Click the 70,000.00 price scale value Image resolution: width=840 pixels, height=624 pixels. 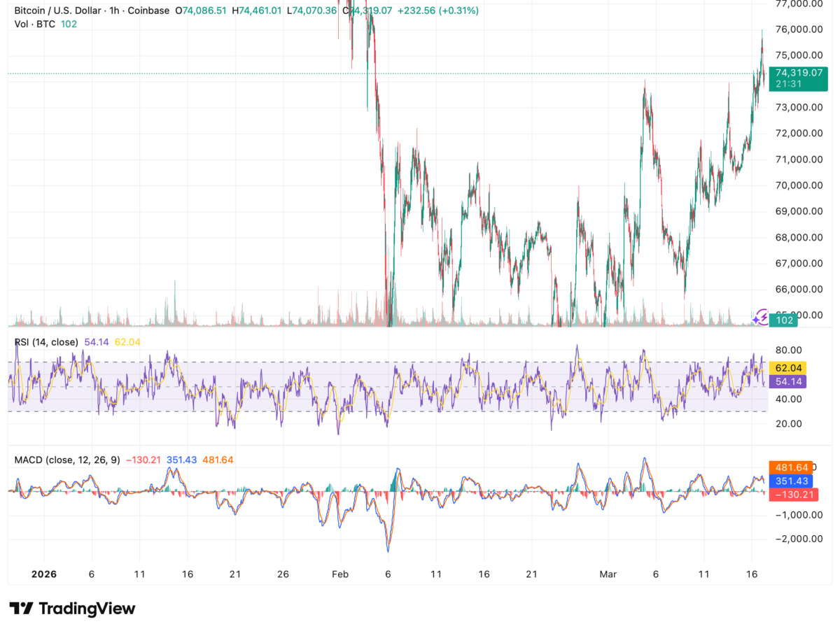coord(798,185)
